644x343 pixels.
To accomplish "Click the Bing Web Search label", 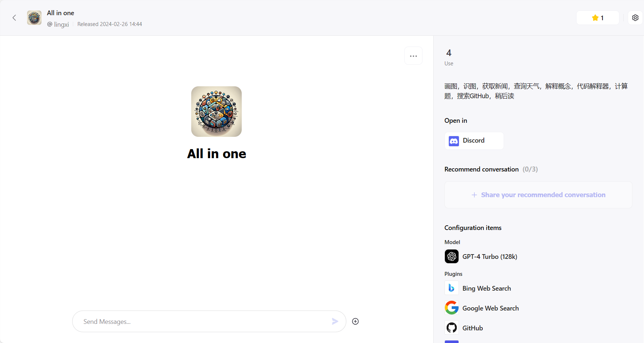I will click(x=487, y=288).
